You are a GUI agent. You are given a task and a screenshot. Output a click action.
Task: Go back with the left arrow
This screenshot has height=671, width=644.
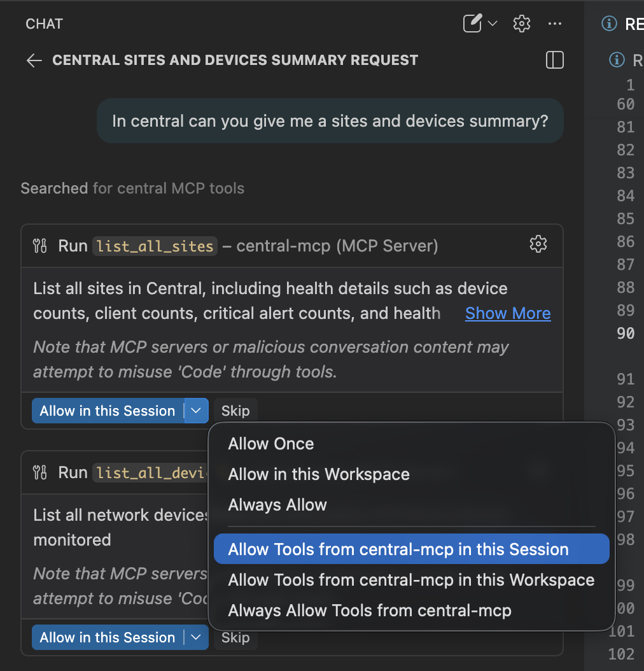tap(34, 60)
